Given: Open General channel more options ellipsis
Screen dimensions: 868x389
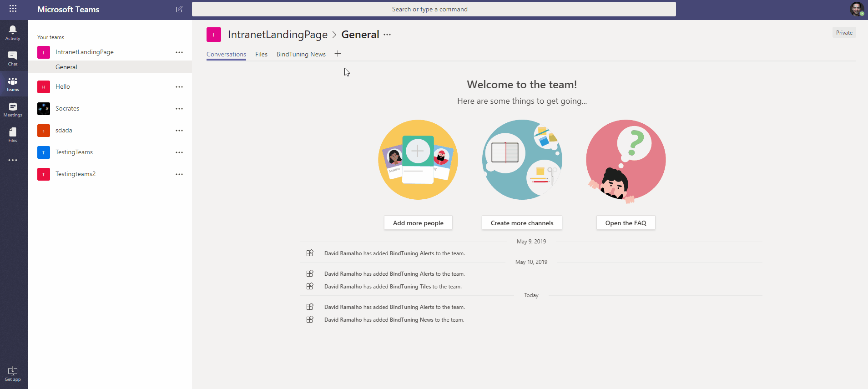Looking at the screenshot, I should 387,35.
